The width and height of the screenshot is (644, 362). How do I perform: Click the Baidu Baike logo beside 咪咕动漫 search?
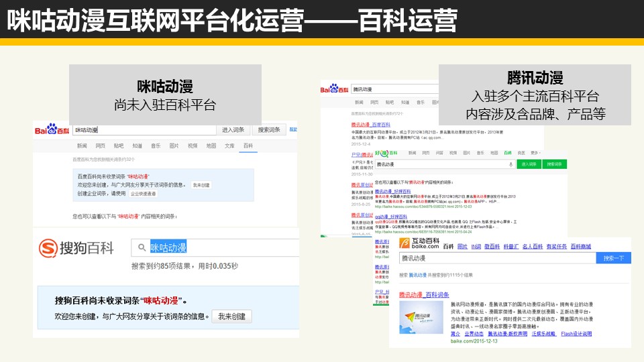[x=52, y=129]
